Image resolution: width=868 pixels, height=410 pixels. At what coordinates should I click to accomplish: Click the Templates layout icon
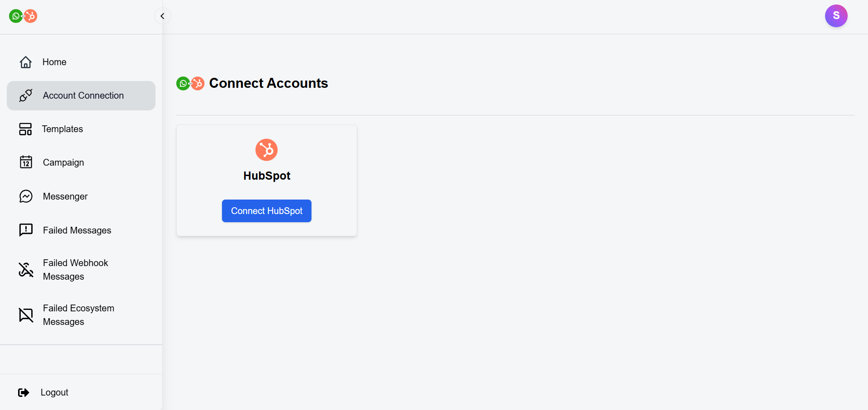click(25, 129)
